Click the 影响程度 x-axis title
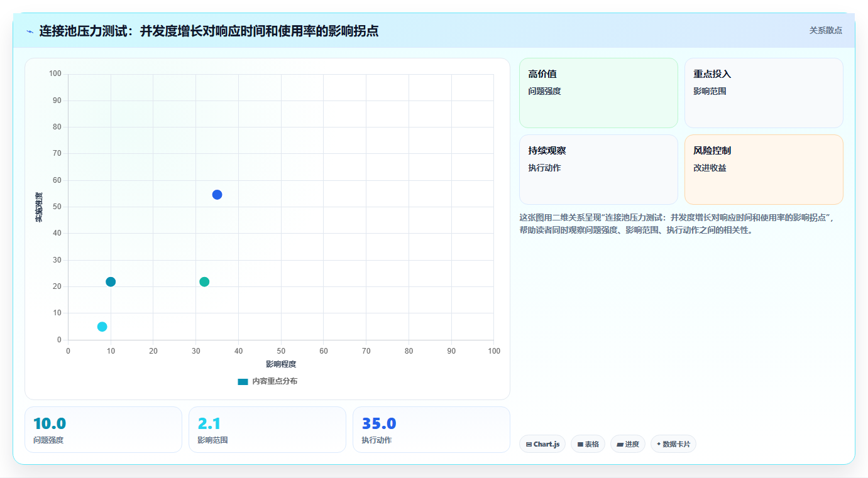Viewport: 868px width, 478px height. pos(281,364)
